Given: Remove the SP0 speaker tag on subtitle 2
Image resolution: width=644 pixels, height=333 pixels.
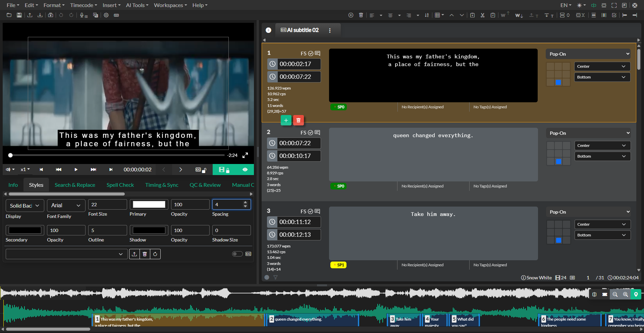Looking at the screenshot, I should [x=334, y=186].
